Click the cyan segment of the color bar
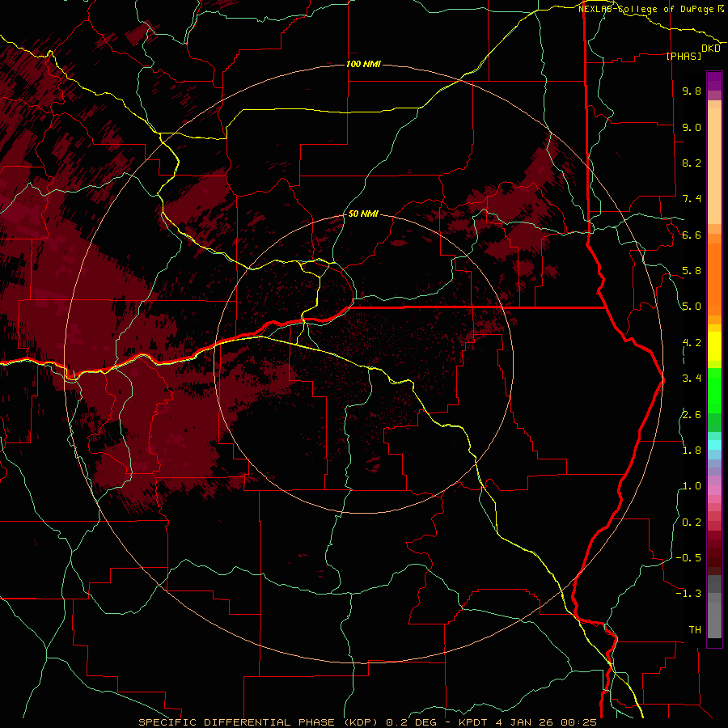728x728 pixels. pos(714,445)
